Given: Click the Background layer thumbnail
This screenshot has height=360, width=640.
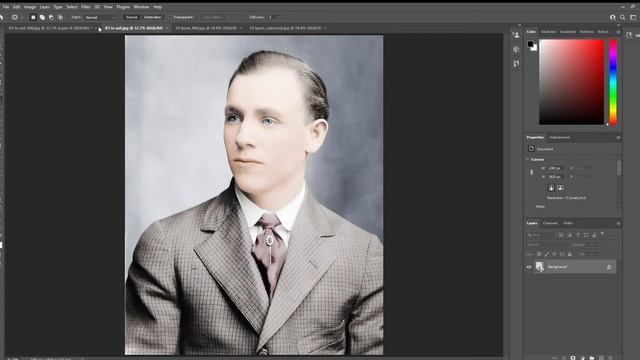Looking at the screenshot, I should click(x=540, y=267).
